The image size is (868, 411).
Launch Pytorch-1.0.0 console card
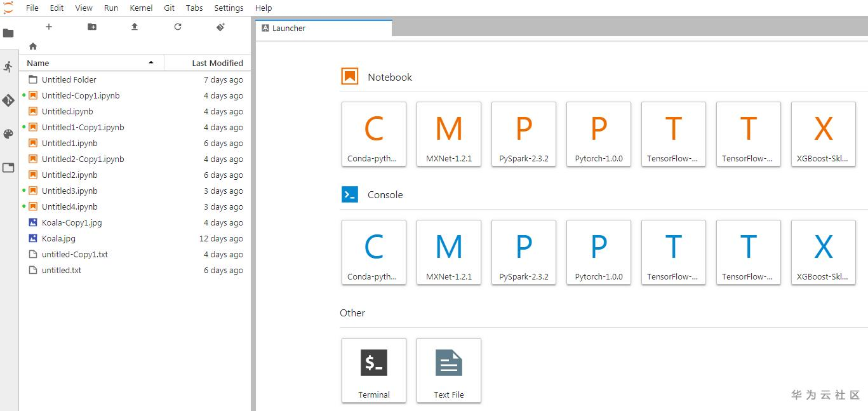click(599, 252)
